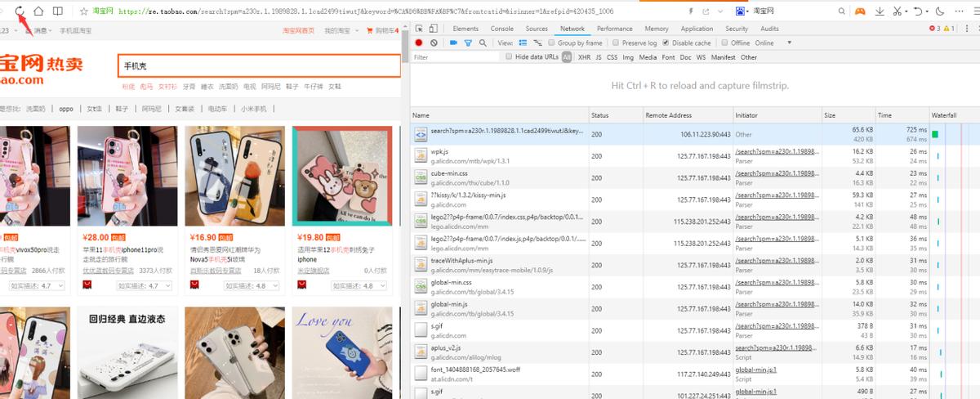The image size is (980, 399).
Task: Click the browser reload button
Action: click(x=21, y=11)
